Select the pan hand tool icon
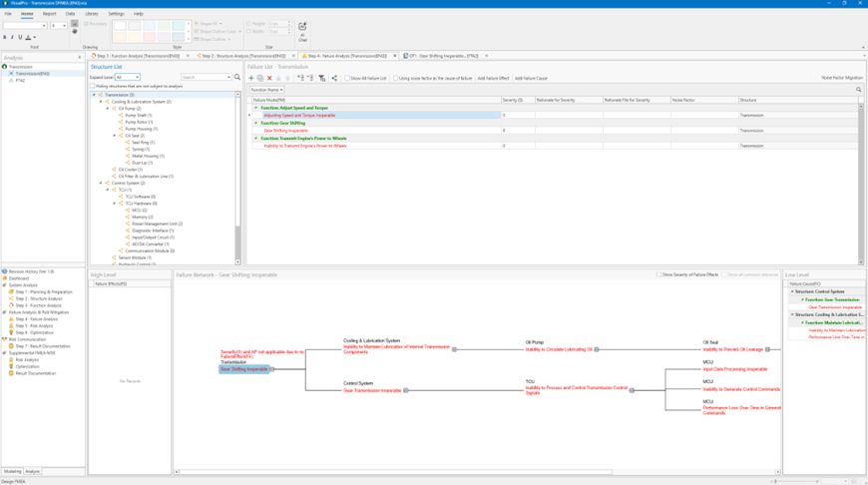This screenshot has width=868, height=485. click(74, 32)
